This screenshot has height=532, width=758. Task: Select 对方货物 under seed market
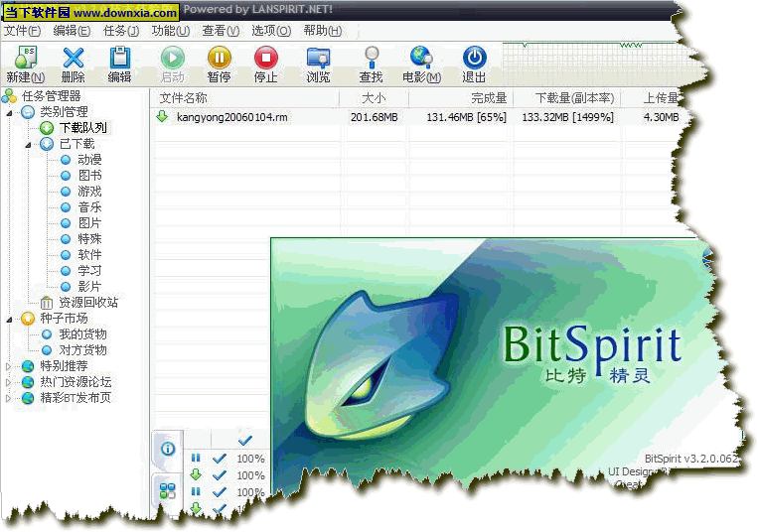click(x=82, y=350)
